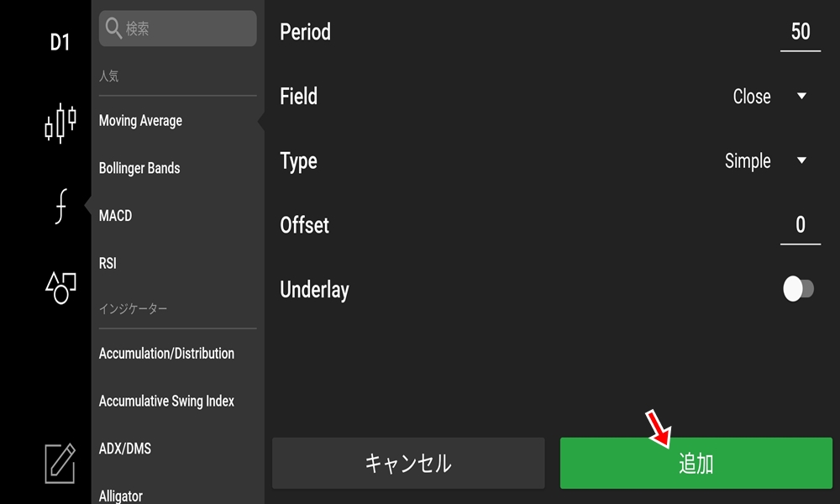Image resolution: width=840 pixels, height=504 pixels.
Task: Click the magnifier icon in the search box
Action: [x=113, y=28]
